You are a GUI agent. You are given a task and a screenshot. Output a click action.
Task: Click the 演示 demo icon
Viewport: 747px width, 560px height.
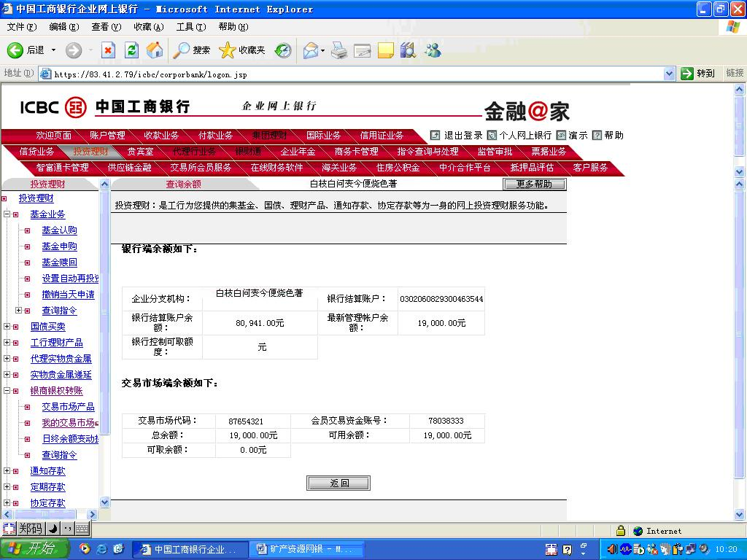561,135
